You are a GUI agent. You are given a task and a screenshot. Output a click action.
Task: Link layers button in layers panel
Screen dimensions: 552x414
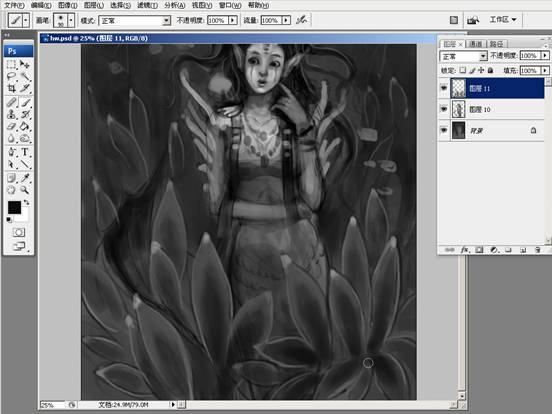[450, 250]
